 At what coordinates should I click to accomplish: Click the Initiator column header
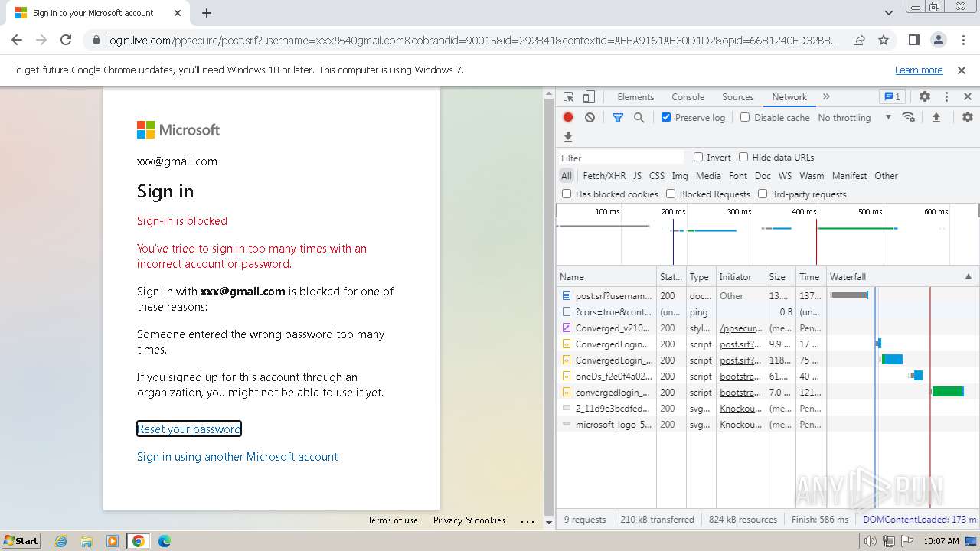740,276
